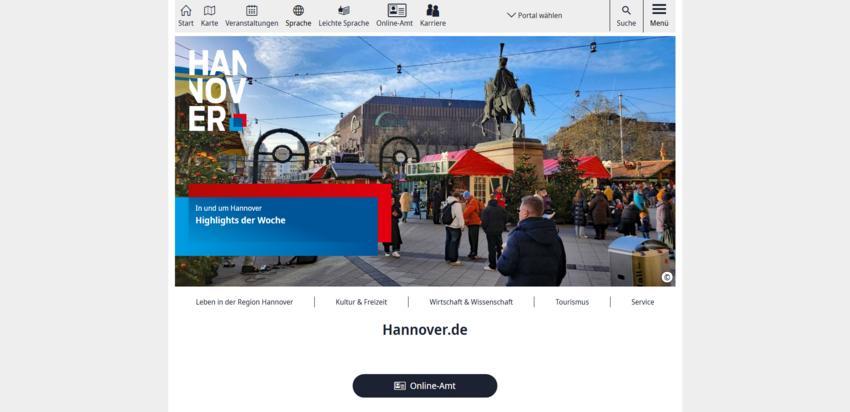Click the Hannover logo in the banner
The width and height of the screenshot is (850, 412).
point(217,91)
